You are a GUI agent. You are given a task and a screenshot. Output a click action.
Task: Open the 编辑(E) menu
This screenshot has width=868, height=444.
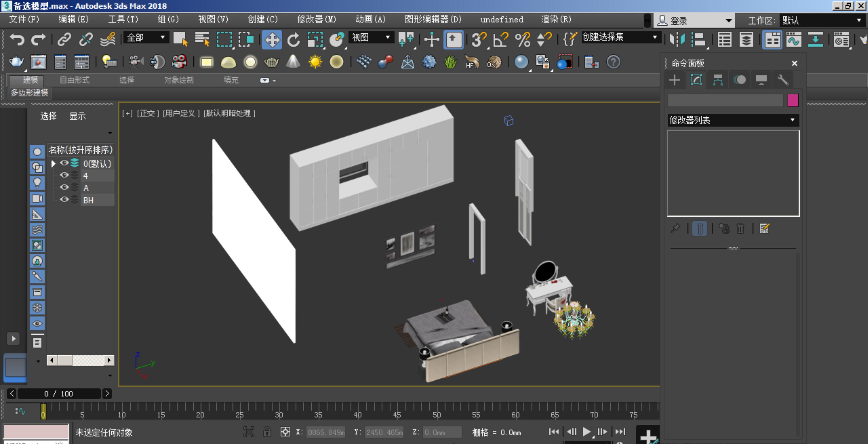73,20
